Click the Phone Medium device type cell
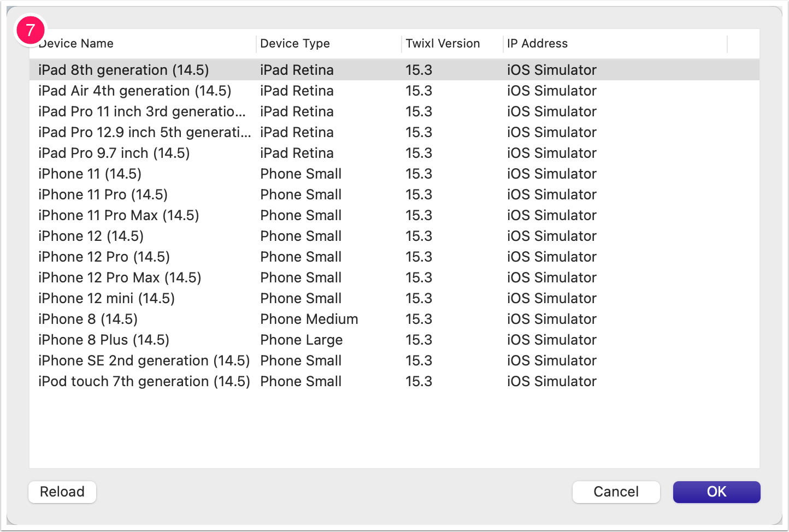Screen dimensions: 789x532 pos(309,319)
